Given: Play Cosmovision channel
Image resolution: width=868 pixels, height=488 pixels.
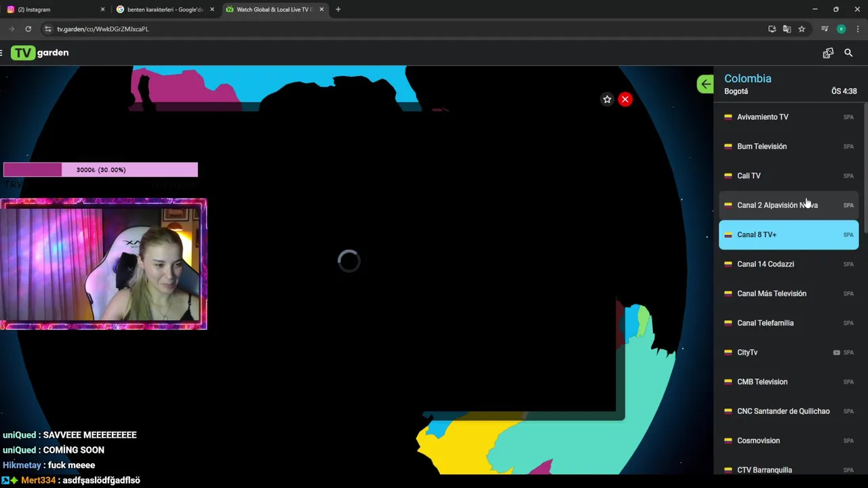Looking at the screenshot, I should (x=789, y=441).
